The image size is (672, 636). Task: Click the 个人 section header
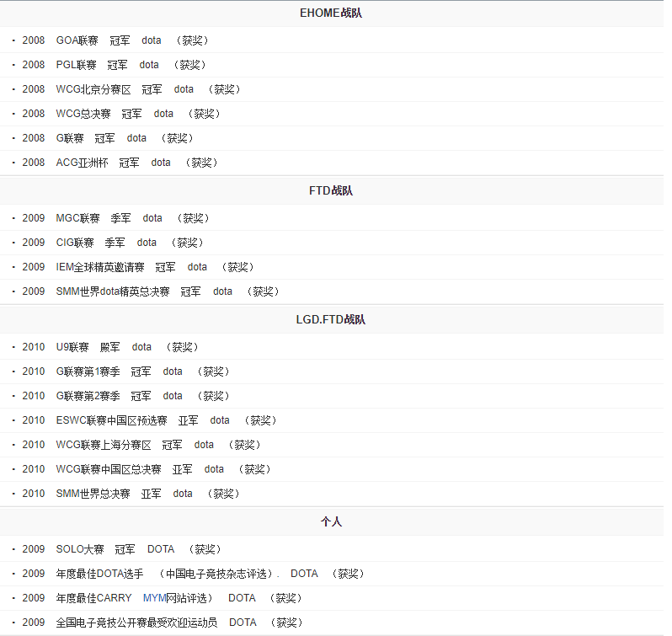331,522
